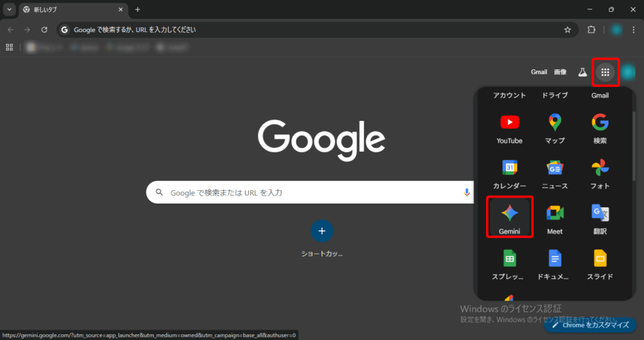Image resolution: width=644 pixels, height=340 pixels.
Task: Open Gemini from the apps launcher
Action: coord(509,217)
